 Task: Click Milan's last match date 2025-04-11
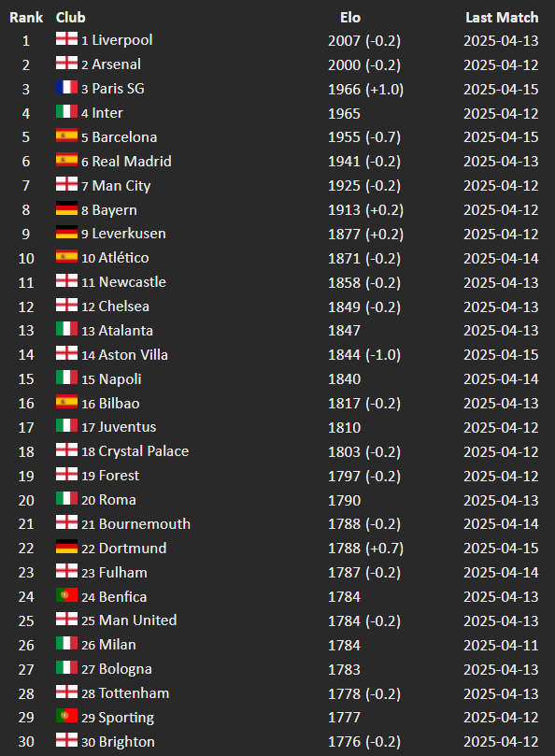[x=501, y=645]
